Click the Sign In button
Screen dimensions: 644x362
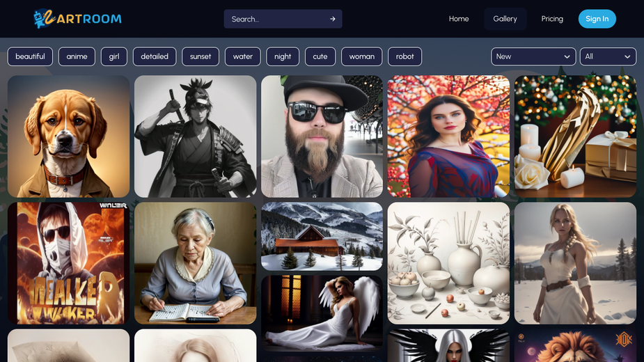coord(597,19)
